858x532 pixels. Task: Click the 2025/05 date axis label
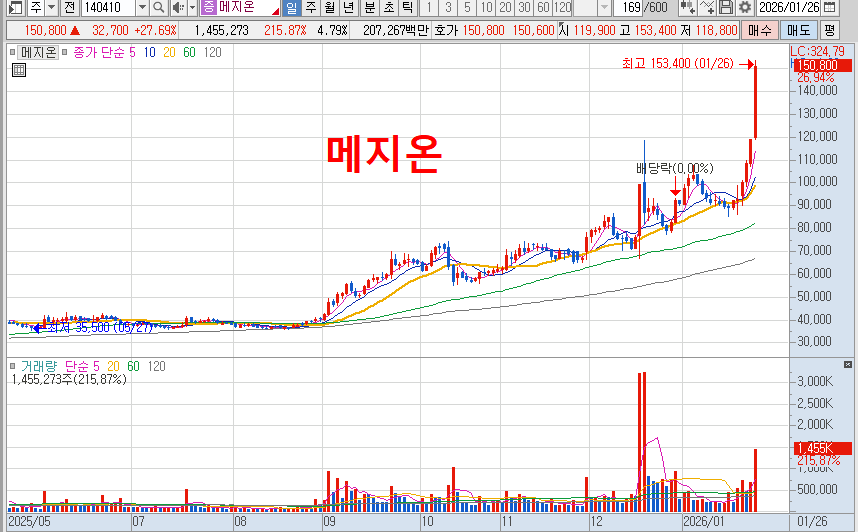coord(30,521)
